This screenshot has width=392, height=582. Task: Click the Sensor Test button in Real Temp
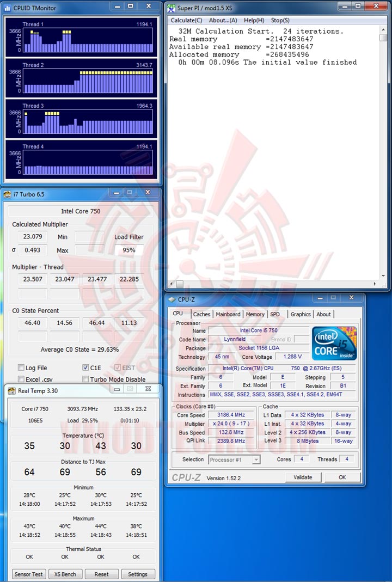pyautogui.click(x=28, y=574)
